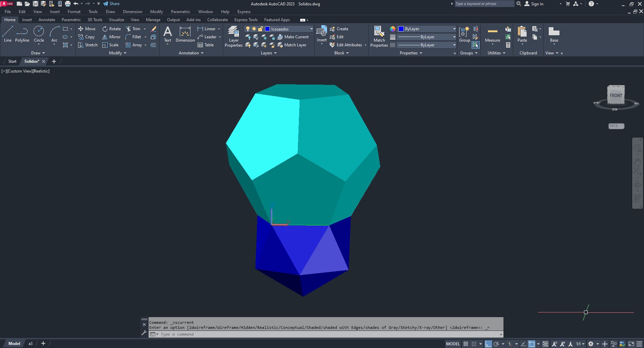Select the Circle tool
The height and width of the screenshot is (348, 644).
pyautogui.click(x=39, y=34)
